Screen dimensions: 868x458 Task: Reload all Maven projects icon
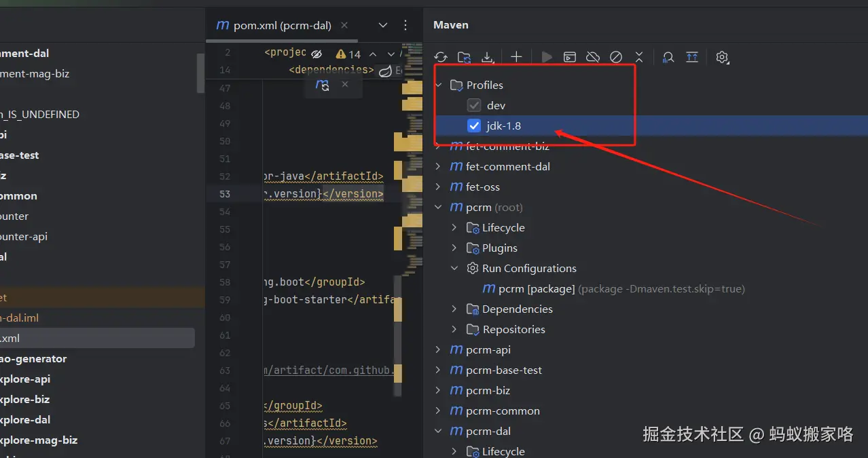point(441,57)
